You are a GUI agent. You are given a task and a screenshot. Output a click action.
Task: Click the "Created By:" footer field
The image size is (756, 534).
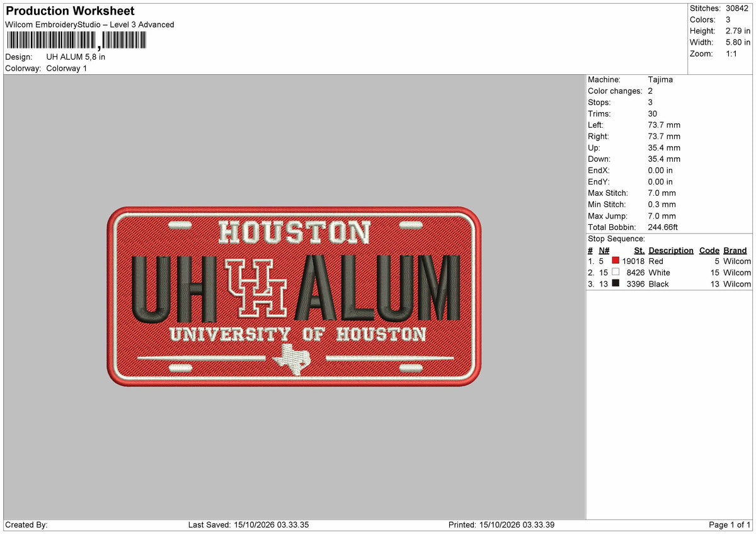click(x=26, y=525)
